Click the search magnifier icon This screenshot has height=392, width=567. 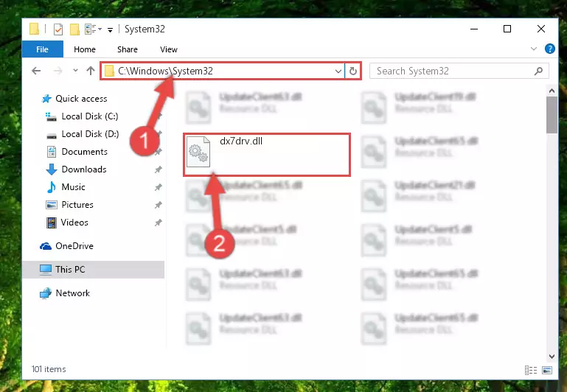[538, 71]
